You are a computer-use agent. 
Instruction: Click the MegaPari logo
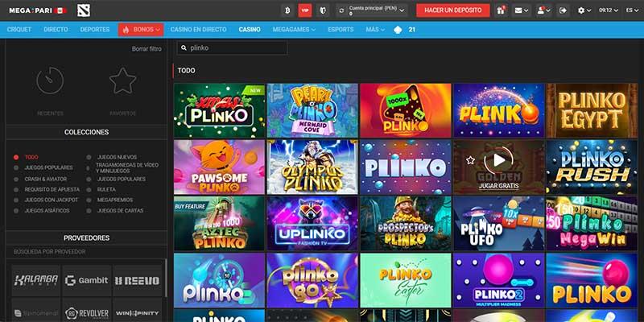coord(38,10)
